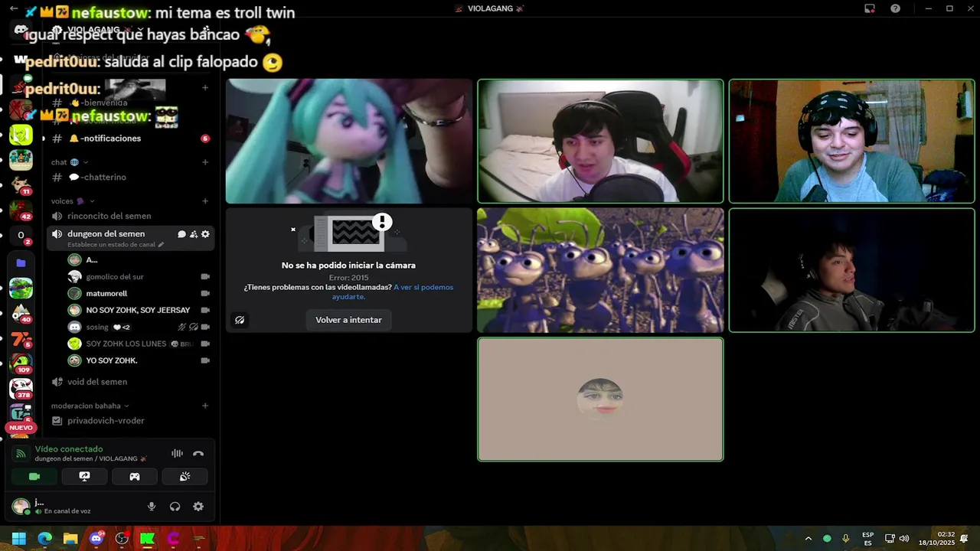Go back with the top-left arrow

tap(14, 8)
